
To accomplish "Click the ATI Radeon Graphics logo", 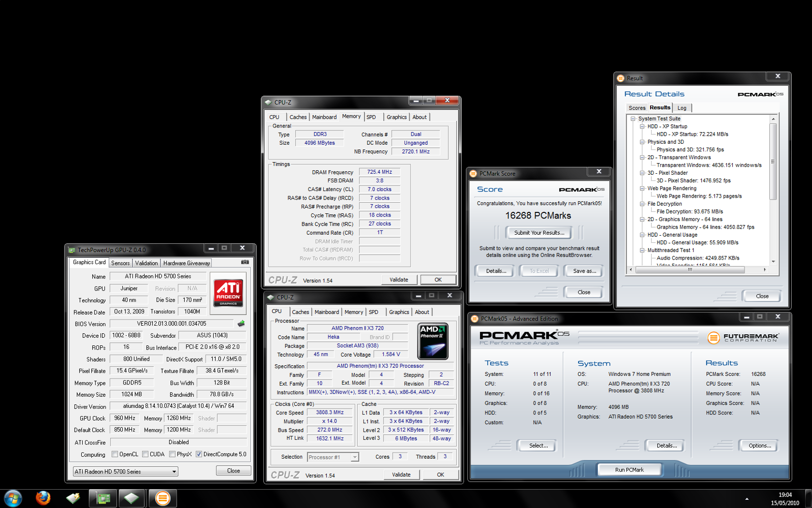I will 228,293.
